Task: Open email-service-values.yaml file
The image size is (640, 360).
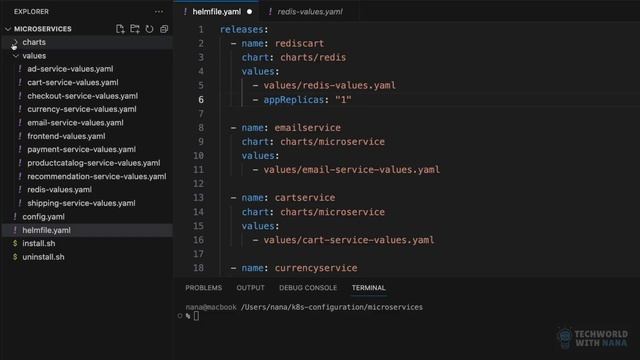Action: point(75,123)
